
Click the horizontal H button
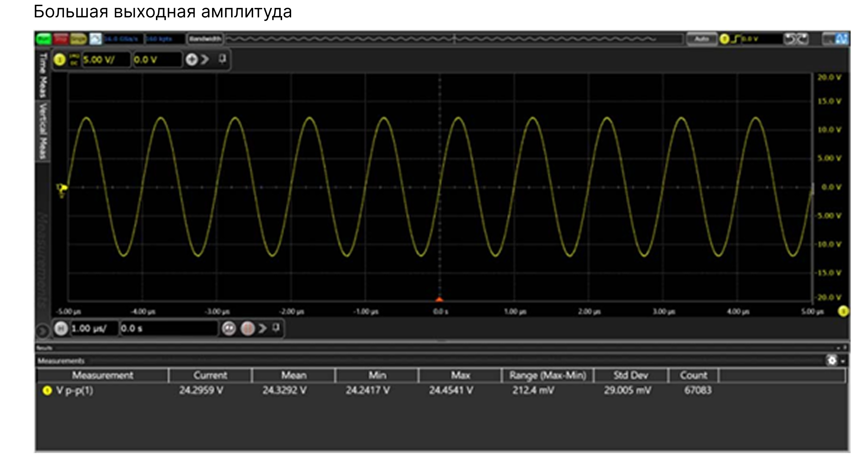click(61, 329)
